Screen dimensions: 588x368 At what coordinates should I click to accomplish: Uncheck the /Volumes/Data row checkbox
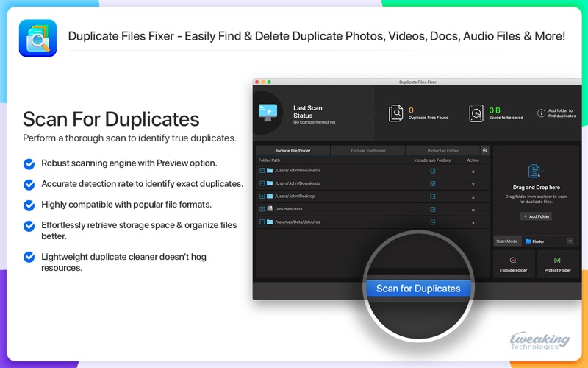[262, 209]
